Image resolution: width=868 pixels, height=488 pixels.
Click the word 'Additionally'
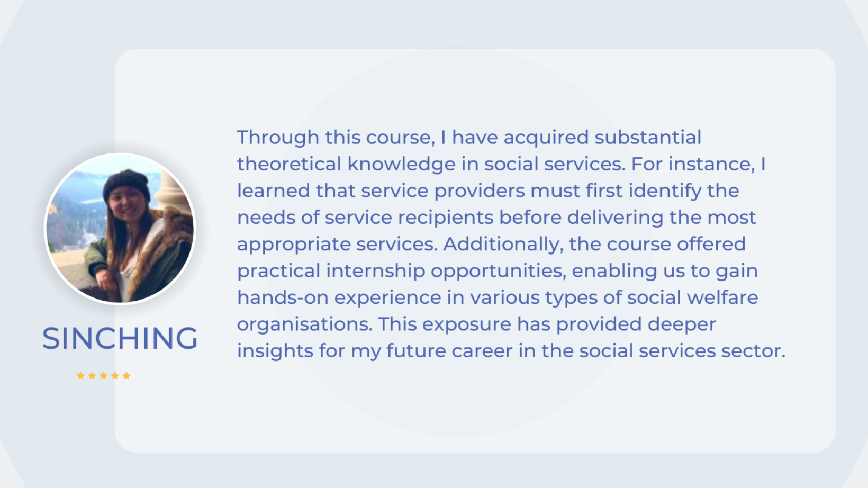(x=502, y=244)
